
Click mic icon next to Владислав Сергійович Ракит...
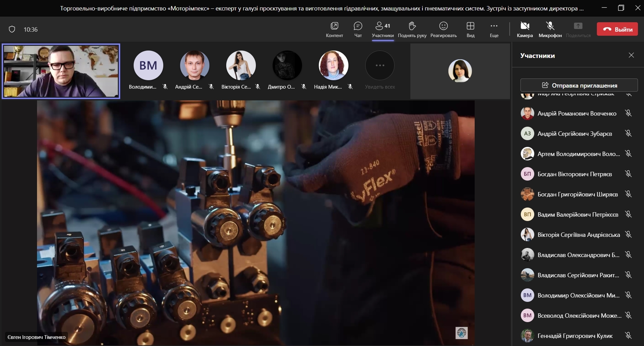pos(628,275)
